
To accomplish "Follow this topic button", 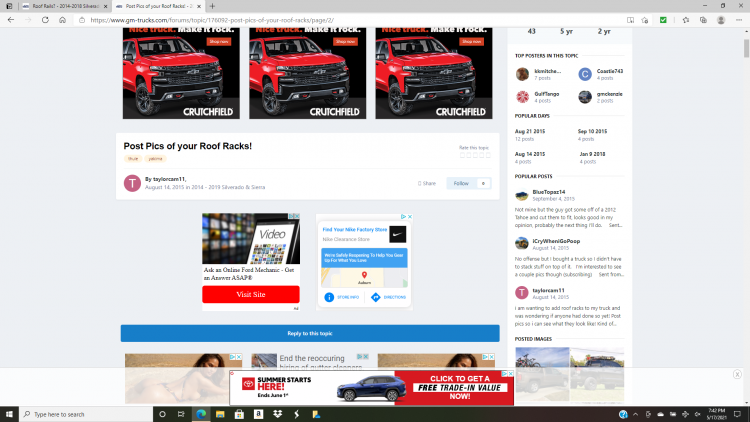I will (x=461, y=183).
